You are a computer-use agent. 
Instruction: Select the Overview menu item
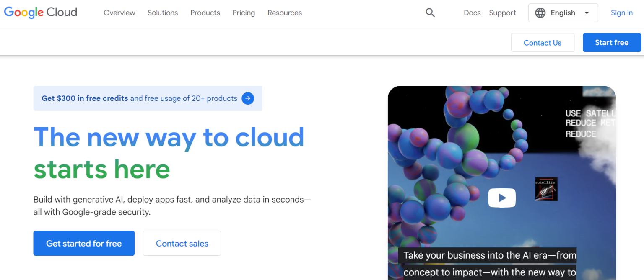(x=119, y=13)
